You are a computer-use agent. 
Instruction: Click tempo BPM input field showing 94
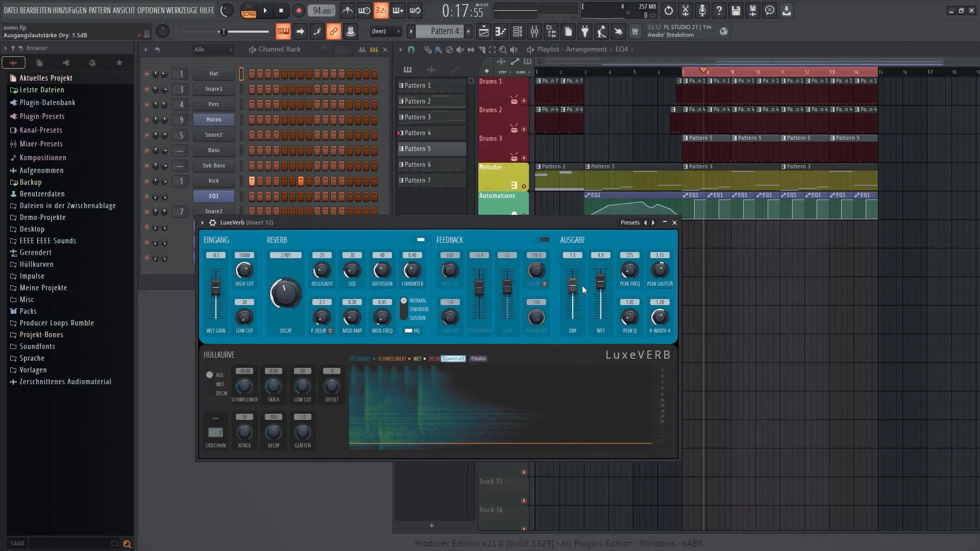coord(322,10)
